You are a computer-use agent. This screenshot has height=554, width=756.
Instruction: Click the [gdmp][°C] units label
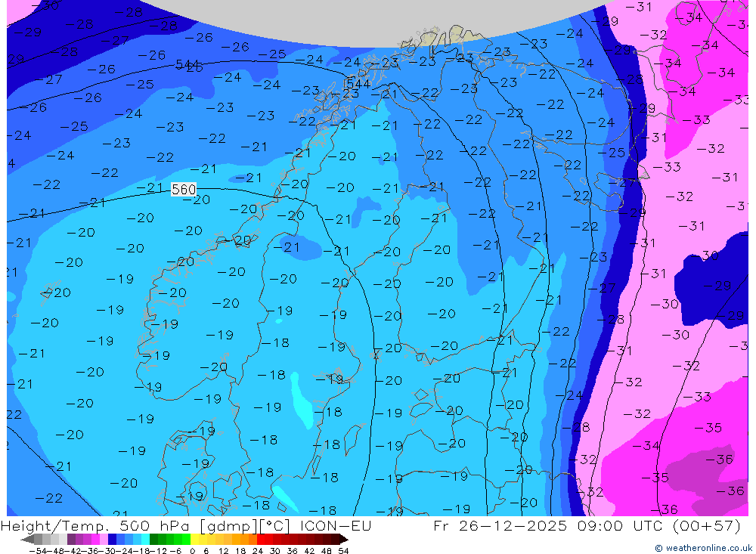pyautogui.click(x=246, y=525)
